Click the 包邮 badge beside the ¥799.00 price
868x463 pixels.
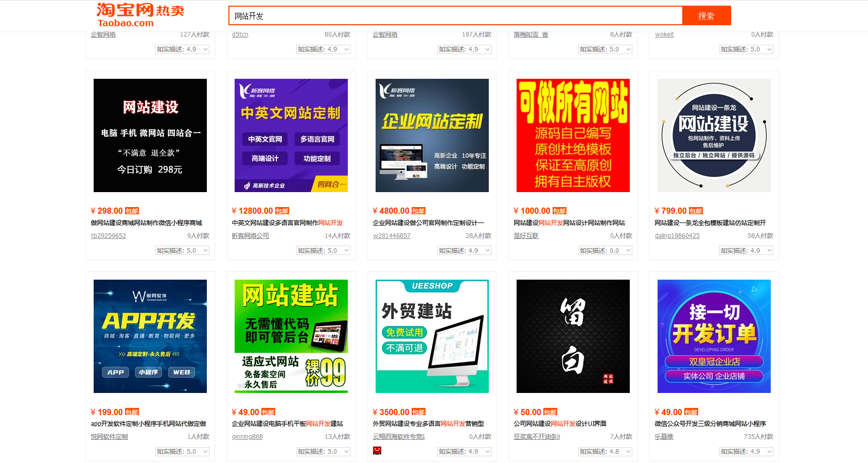pyautogui.click(x=696, y=211)
